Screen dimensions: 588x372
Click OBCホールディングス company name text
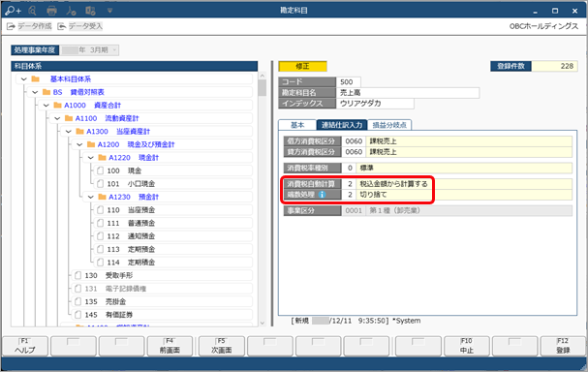coord(543,26)
